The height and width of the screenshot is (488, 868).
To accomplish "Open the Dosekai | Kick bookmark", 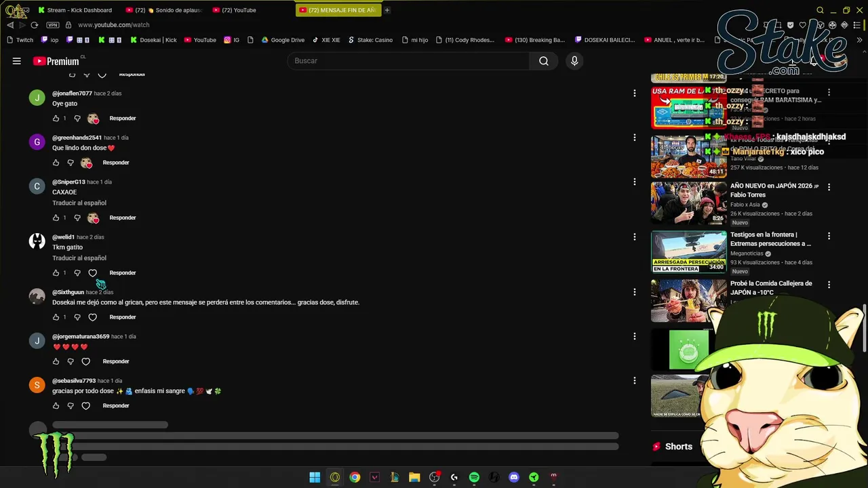I will (153, 40).
